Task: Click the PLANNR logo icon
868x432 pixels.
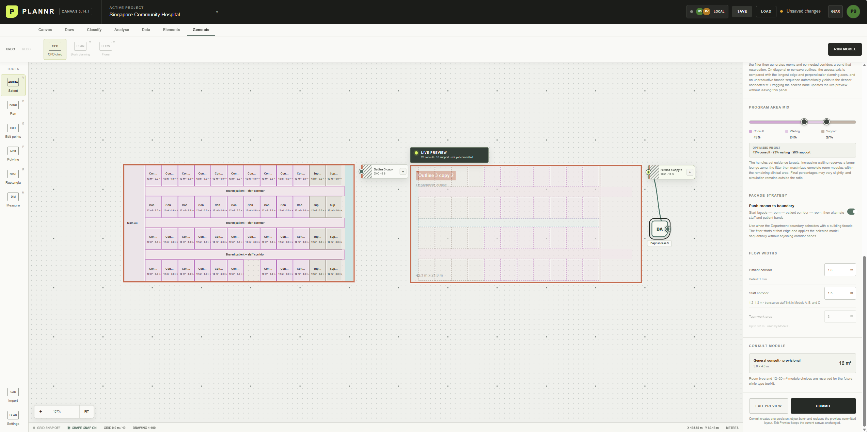Action: coord(12,12)
